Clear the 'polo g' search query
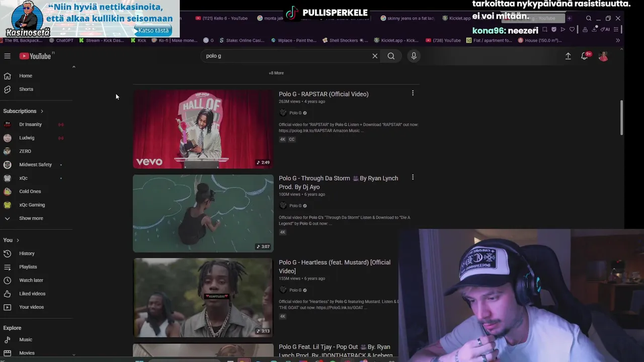Screen dimensions: 644x362 click(375, 56)
